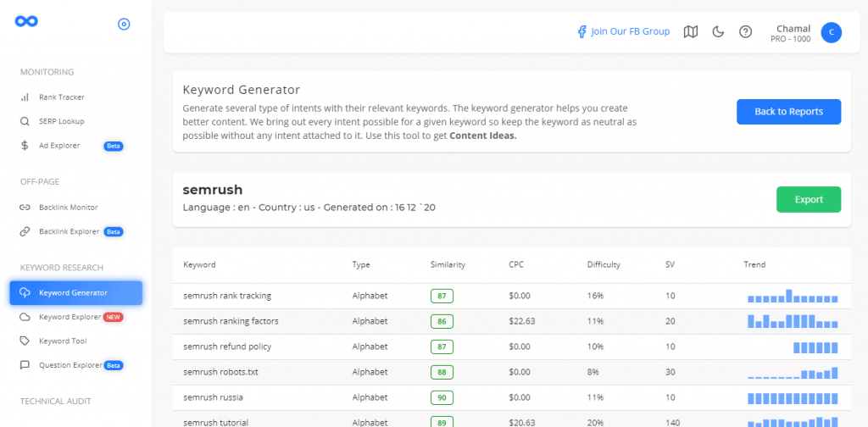Sort by SV column header
The height and width of the screenshot is (427, 868).
pyautogui.click(x=670, y=265)
